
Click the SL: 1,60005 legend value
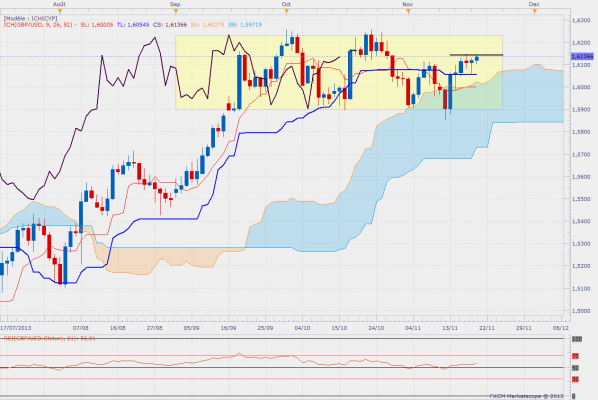coord(96,25)
